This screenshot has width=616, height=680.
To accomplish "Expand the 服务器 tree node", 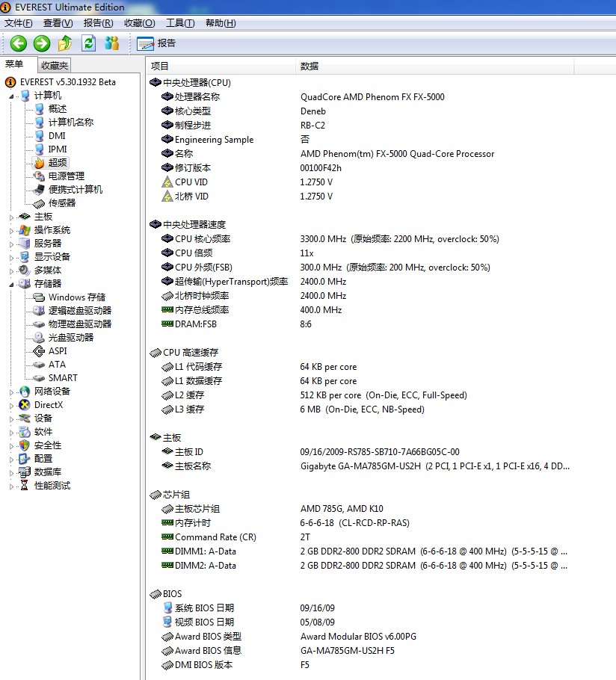I will (12, 244).
